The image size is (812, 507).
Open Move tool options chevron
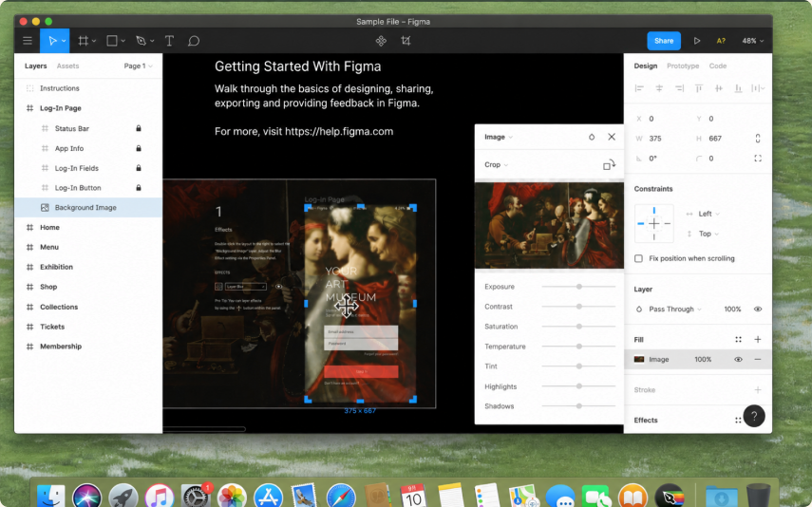coord(64,41)
